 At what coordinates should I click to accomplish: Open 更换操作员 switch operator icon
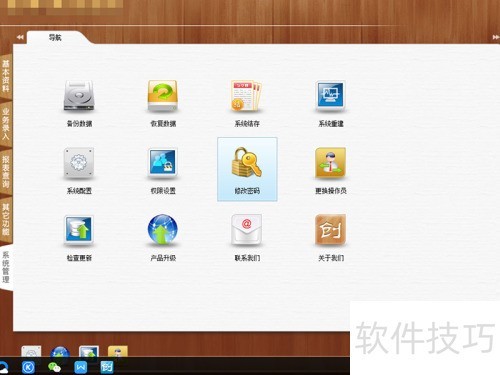click(331, 163)
